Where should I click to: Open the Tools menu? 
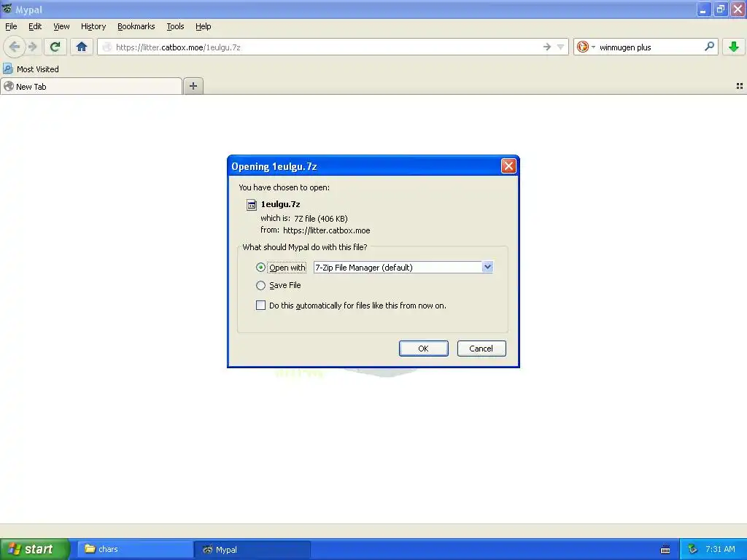click(175, 26)
